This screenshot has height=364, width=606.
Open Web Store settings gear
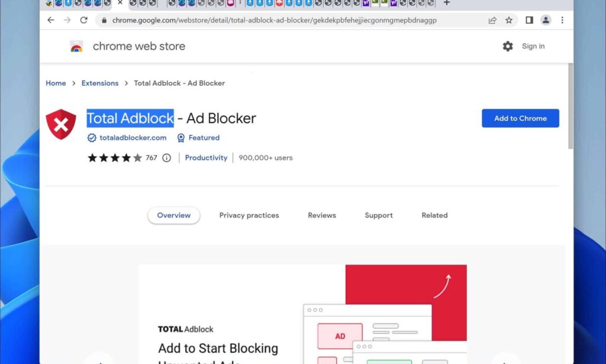(x=508, y=46)
